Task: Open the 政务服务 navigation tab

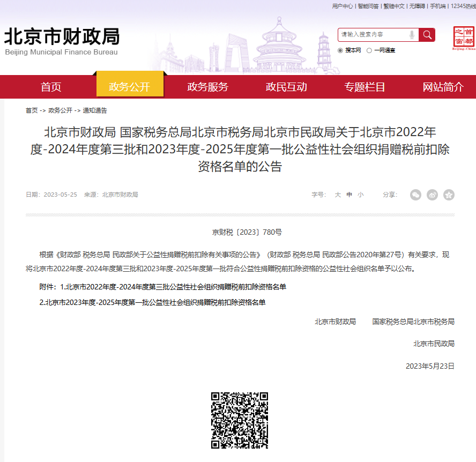Action: (x=207, y=87)
